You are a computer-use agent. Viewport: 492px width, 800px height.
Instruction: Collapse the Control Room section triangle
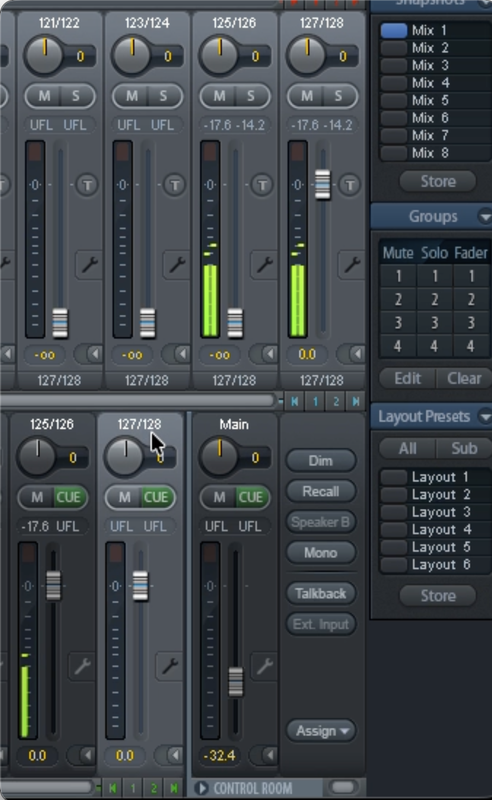tap(201, 788)
